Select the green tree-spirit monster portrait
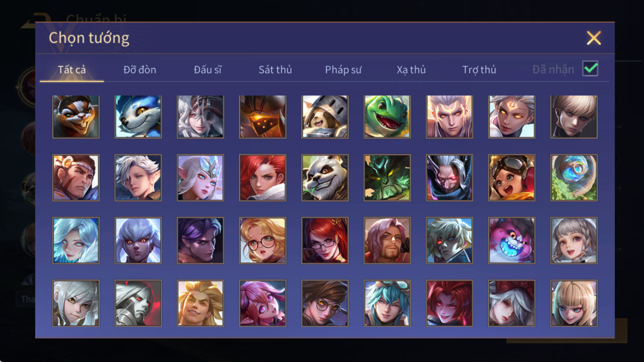The height and width of the screenshot is (362, 644). 387,178
